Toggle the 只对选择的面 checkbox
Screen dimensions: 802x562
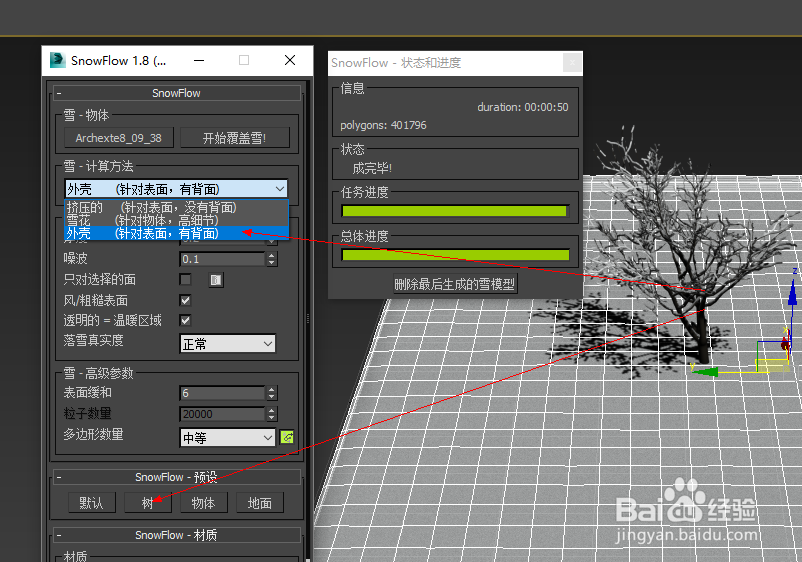coord(185,279)
